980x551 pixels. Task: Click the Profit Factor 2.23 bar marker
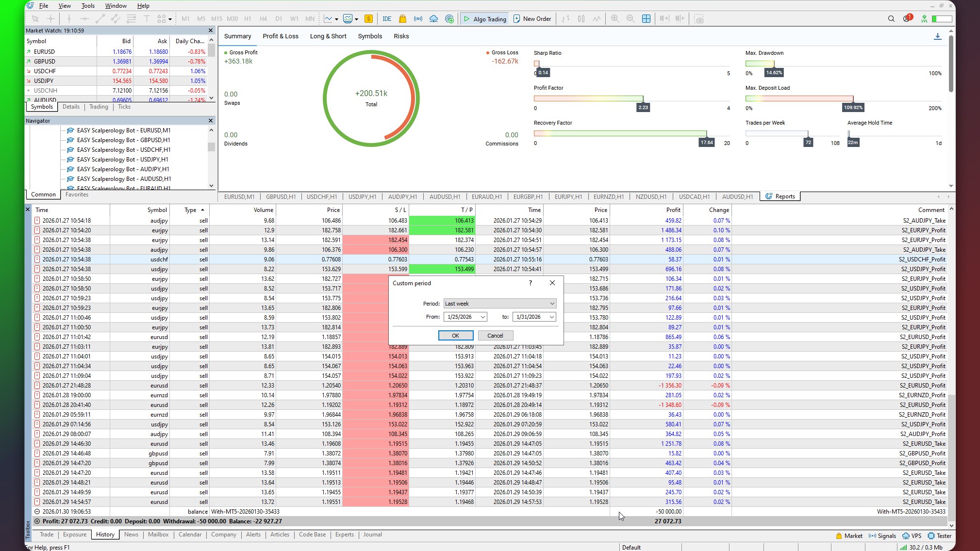(643, 107)
